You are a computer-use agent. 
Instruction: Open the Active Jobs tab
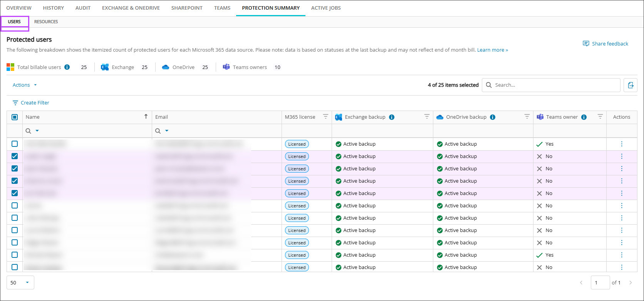coord(326,8)
